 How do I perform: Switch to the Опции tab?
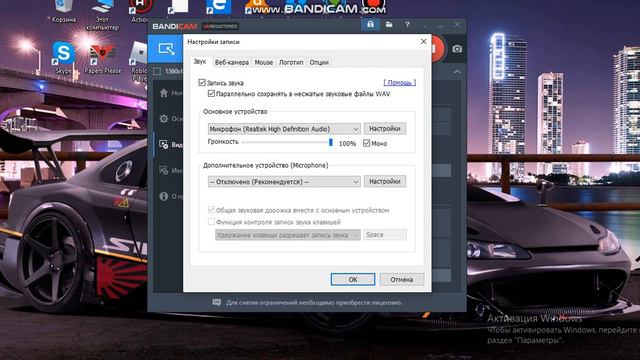click(319, 62)
